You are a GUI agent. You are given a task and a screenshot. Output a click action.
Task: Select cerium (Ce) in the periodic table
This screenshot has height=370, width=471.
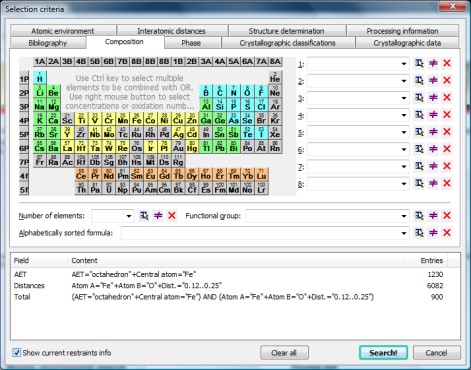tap(81, 175)
